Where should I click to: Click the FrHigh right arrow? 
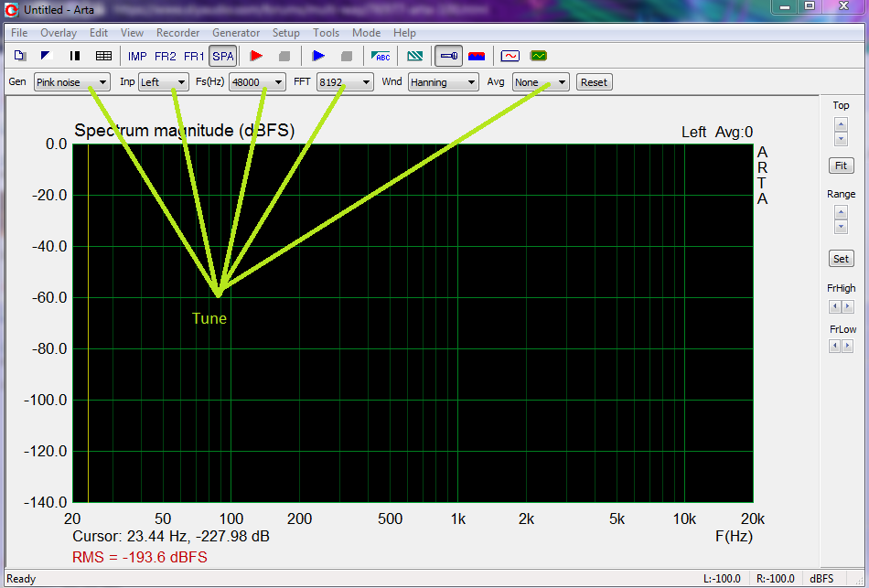[847, 306]
